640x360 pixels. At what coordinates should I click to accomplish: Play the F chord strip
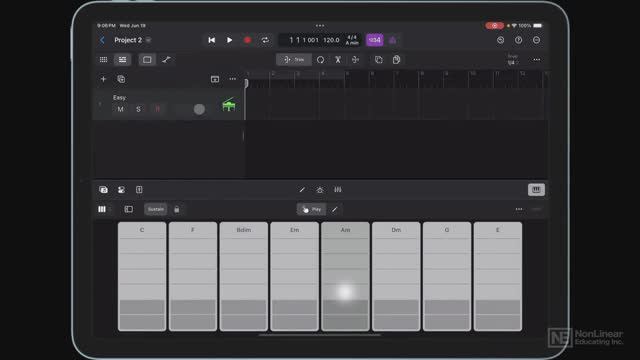coord(193,276)
